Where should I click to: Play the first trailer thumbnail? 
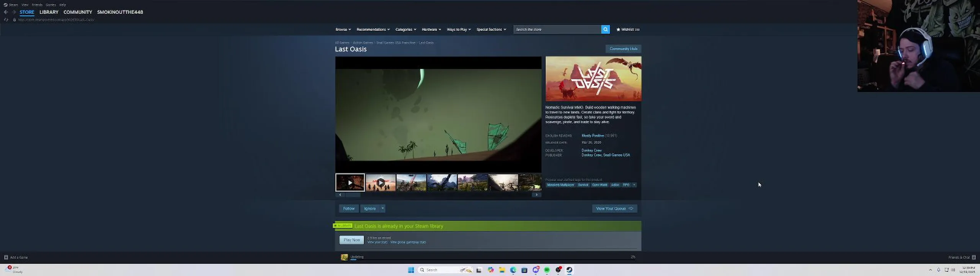coord(350,182)
